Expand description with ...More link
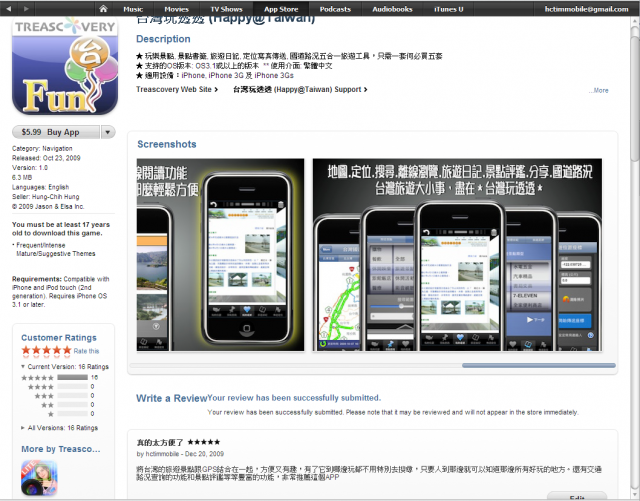This screenshot has height=501, width=640. coord(598,90)
